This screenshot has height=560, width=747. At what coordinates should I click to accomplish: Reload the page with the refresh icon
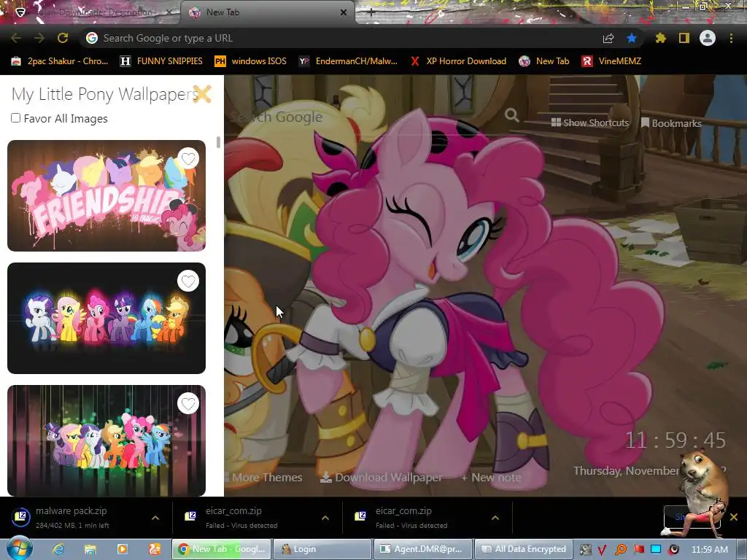pos(63,38)
